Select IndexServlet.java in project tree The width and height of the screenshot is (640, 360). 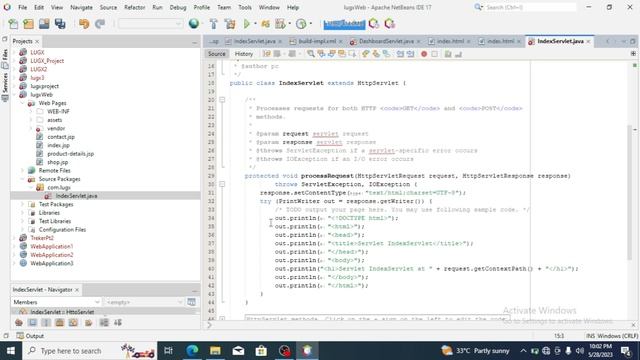(x=76, y=196)
